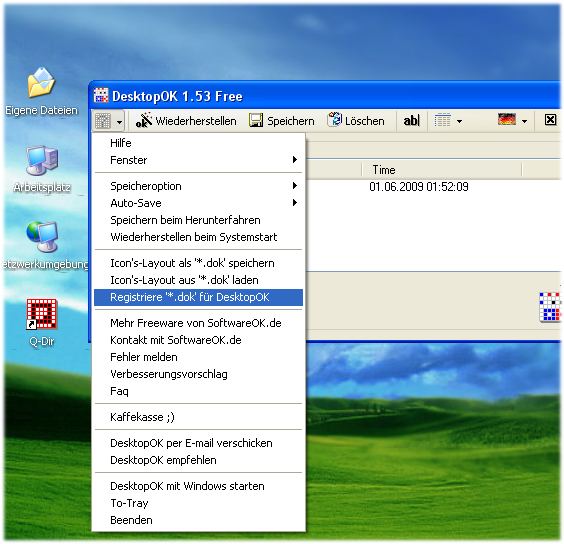564x544 pixels.
Task: Select Icon's-Layout aus '*.dok' laden
Action: pyautogui.click(x=198, y=280)
